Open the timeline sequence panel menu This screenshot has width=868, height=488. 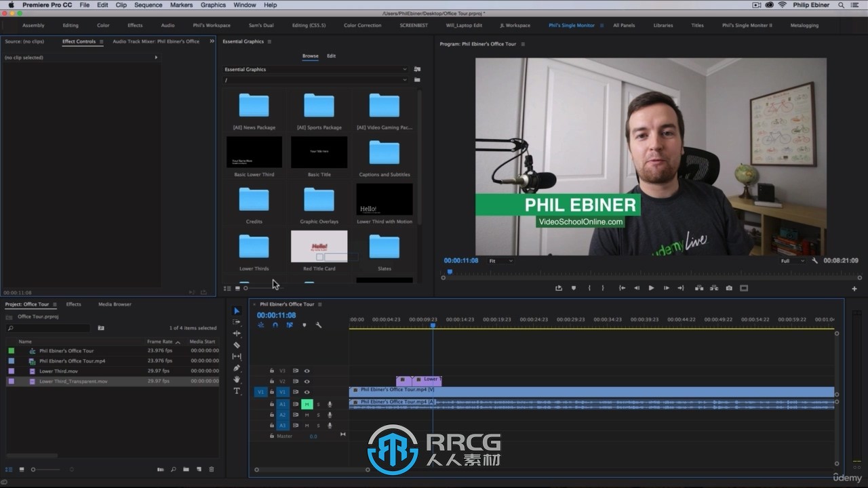pos(320,304)
